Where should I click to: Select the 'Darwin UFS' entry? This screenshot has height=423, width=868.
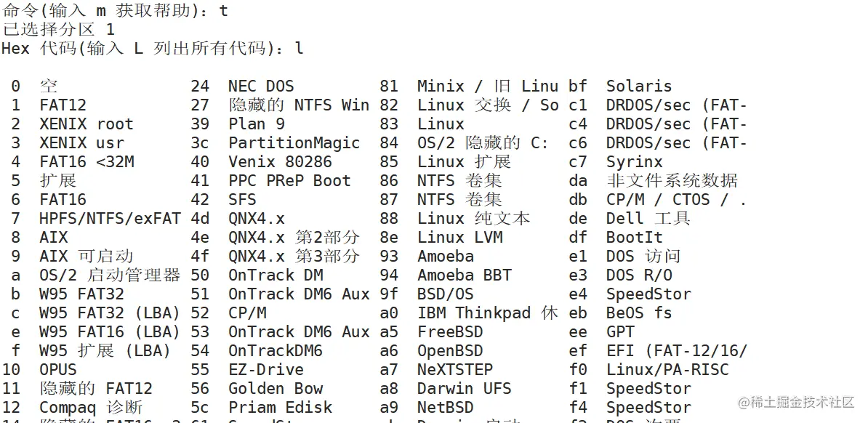pos(464,388)
